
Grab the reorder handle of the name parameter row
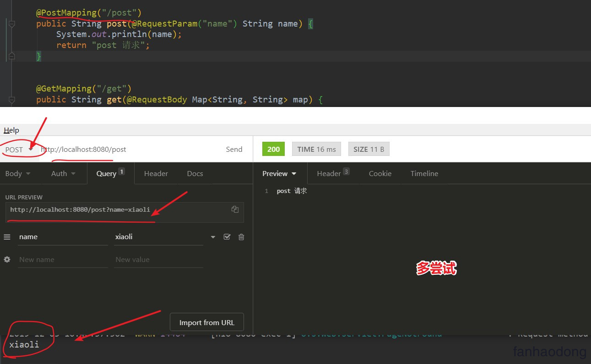coord(7,237)
